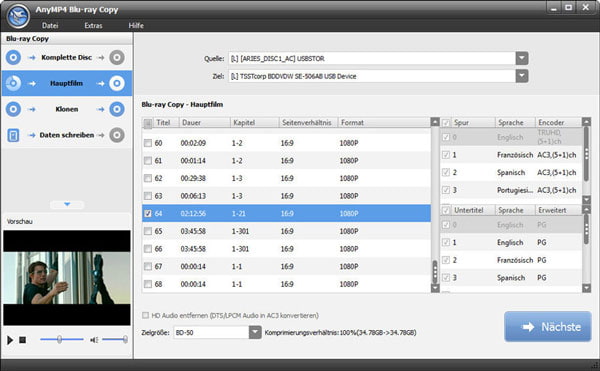
Task: Open the Extras menu
Action: pyautogui.click(x=93, y=26)
